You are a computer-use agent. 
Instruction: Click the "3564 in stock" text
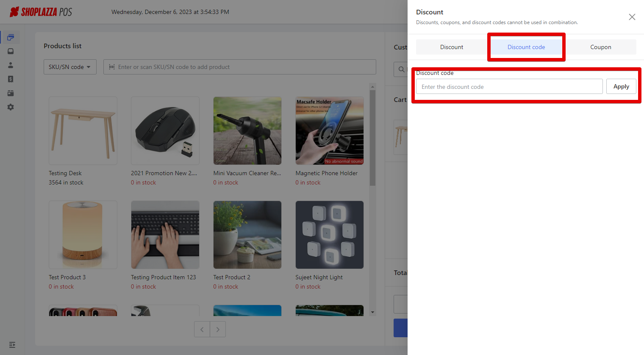tap(66, 182)
